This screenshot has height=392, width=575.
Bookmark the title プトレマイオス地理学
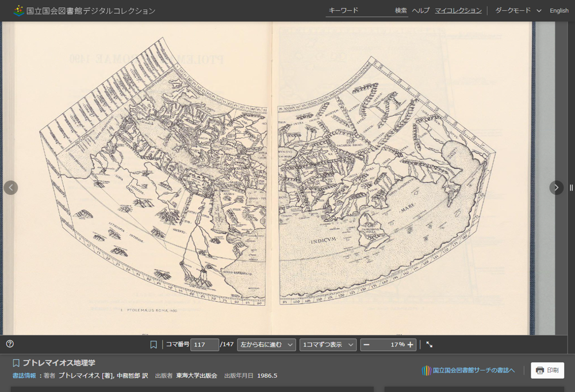[16, 363]
